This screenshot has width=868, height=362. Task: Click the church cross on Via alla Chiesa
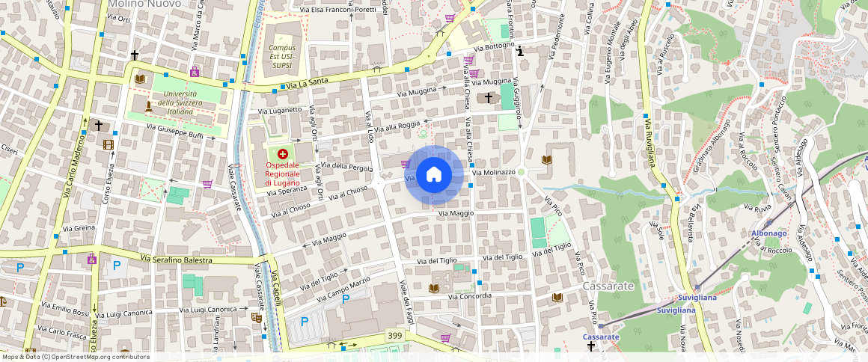pyautogui.click(x=489, y=98)
